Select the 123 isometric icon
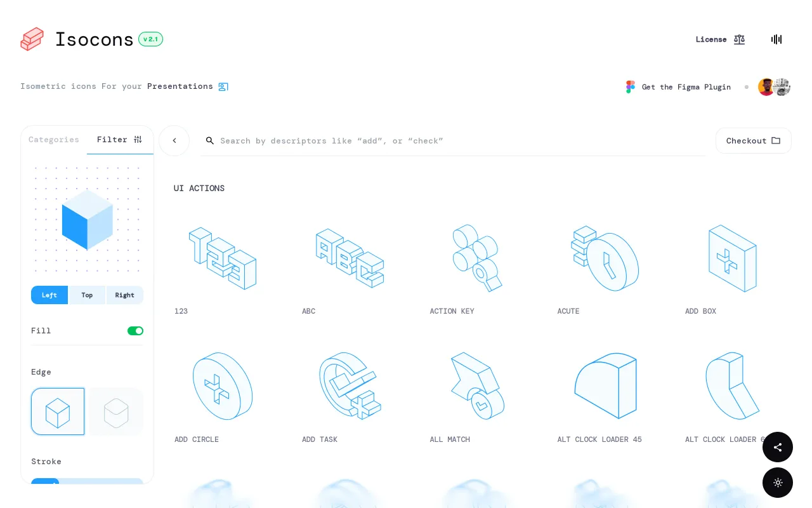 (x=223, y=258)
